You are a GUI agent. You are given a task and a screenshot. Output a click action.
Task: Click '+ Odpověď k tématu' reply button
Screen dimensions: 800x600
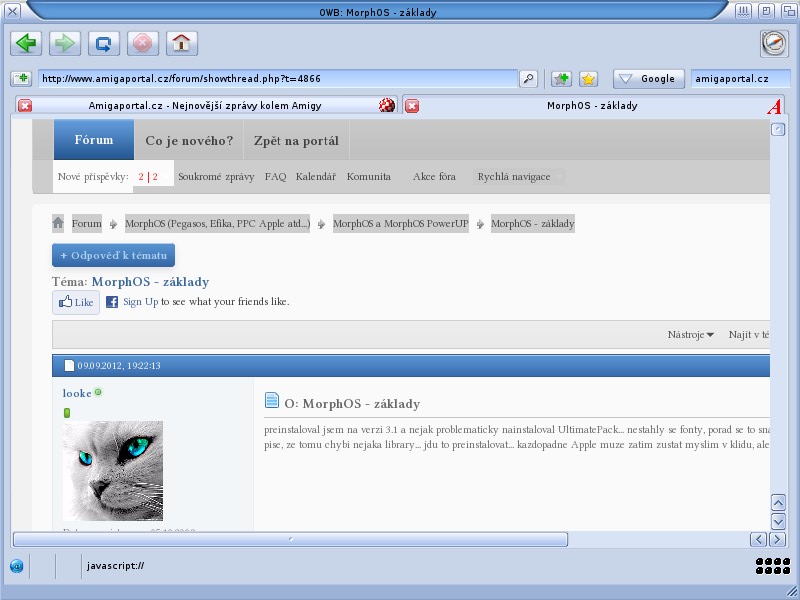pyautogui.click(x=113, y=256)
